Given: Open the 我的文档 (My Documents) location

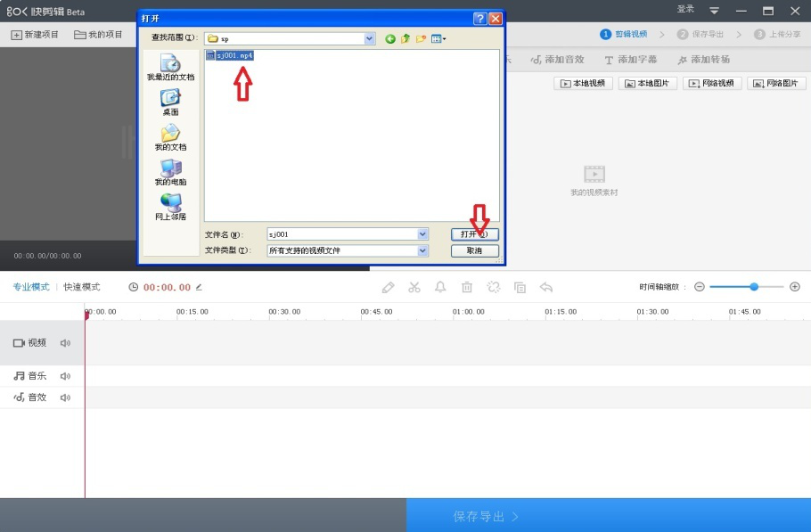Looking at the screenshot, I should coord(171,137).
